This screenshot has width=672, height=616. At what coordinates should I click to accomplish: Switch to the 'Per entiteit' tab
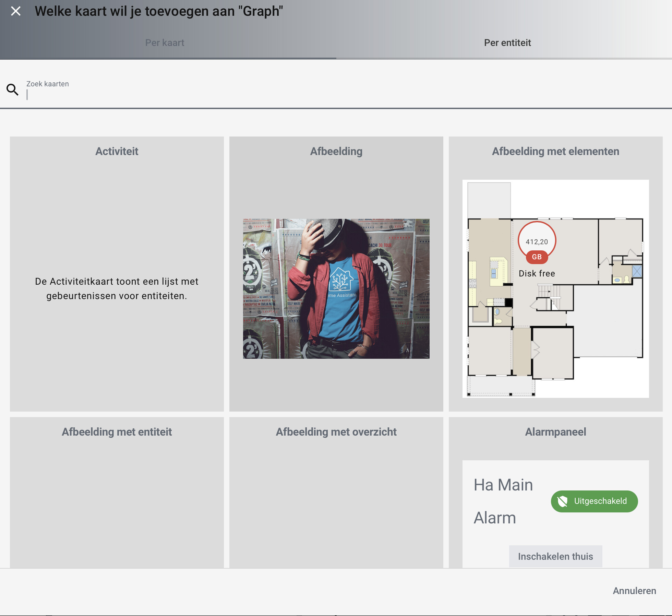click(507, 43)
